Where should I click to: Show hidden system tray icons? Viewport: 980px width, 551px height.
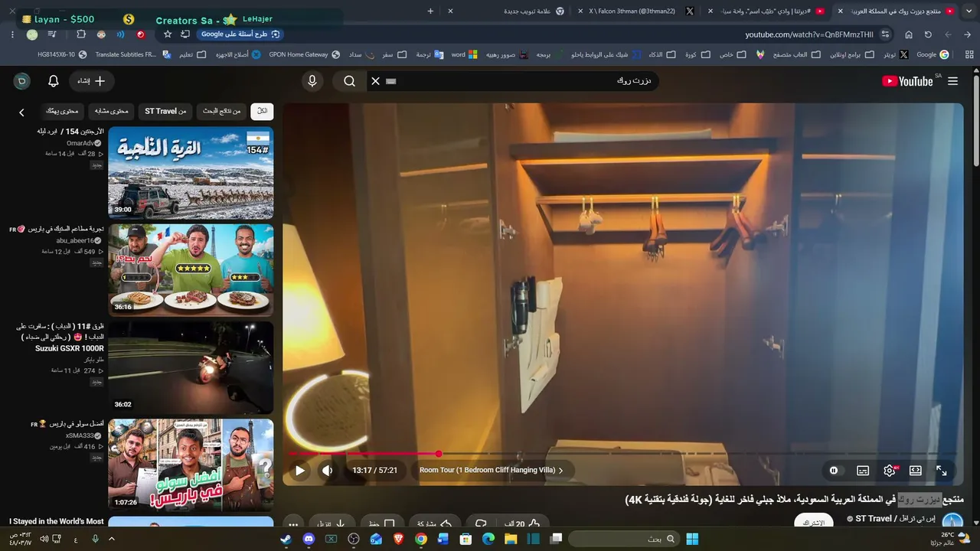coord(112,539)
